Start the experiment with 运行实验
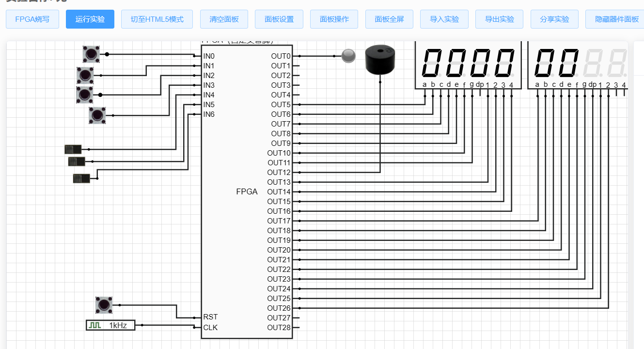 click(90, 19)
